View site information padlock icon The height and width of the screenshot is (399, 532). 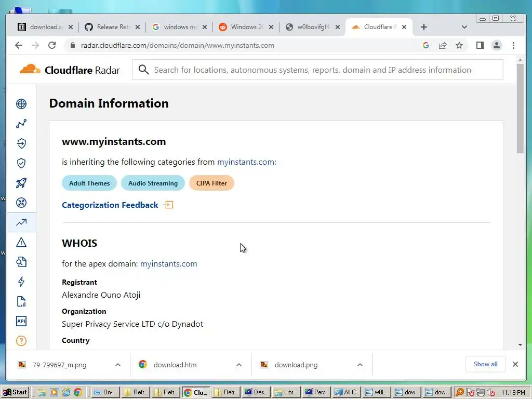click(72, 45)
